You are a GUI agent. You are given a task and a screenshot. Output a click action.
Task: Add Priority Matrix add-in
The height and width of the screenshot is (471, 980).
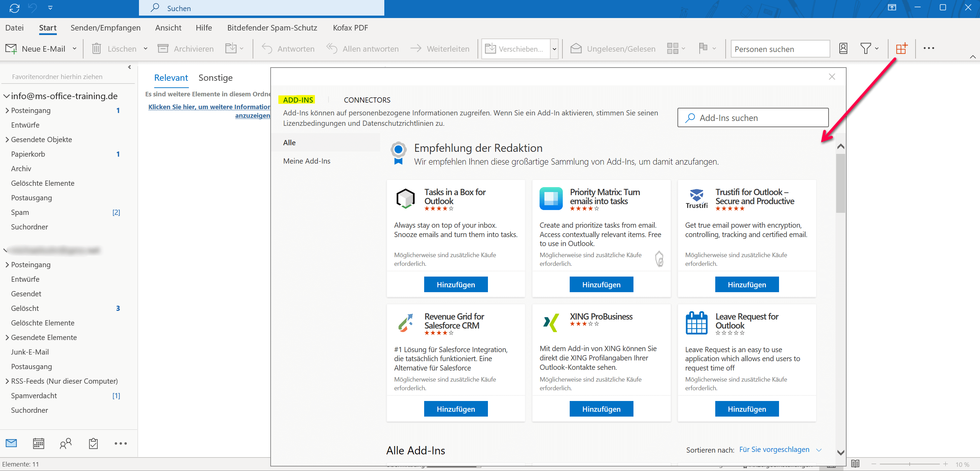tap(601, 285)
